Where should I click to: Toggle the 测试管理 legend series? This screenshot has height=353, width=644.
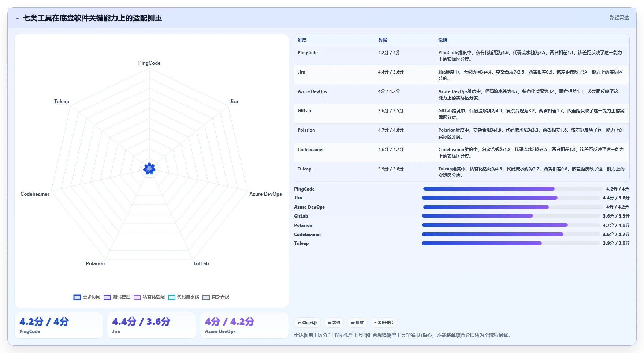click(x=117, y=297)
